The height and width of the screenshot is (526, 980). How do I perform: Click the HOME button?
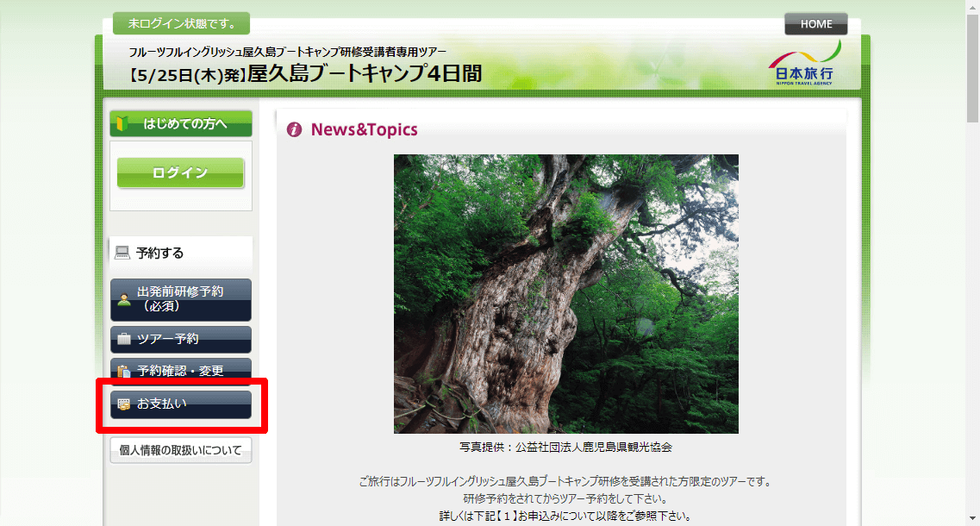815,24
